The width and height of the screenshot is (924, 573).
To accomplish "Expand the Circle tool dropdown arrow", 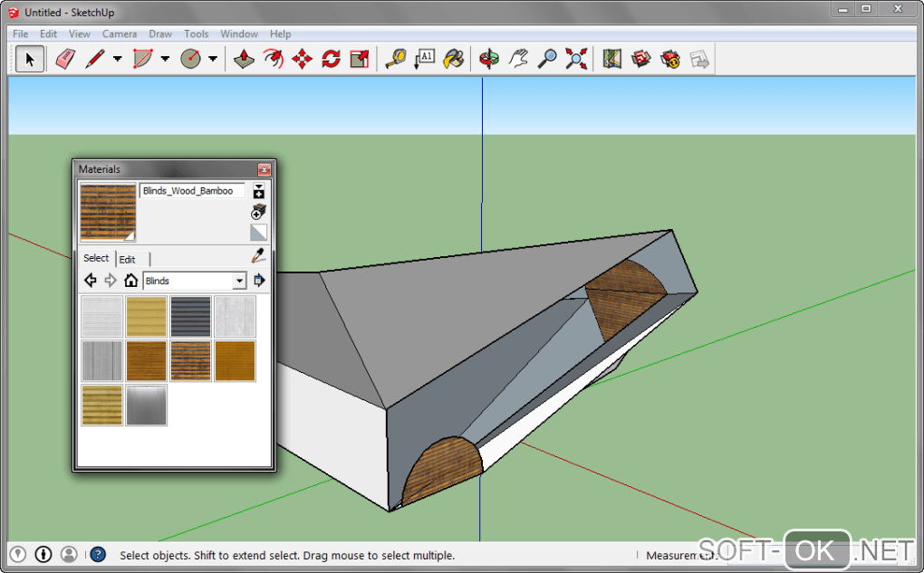I will [x=213, y=60].
